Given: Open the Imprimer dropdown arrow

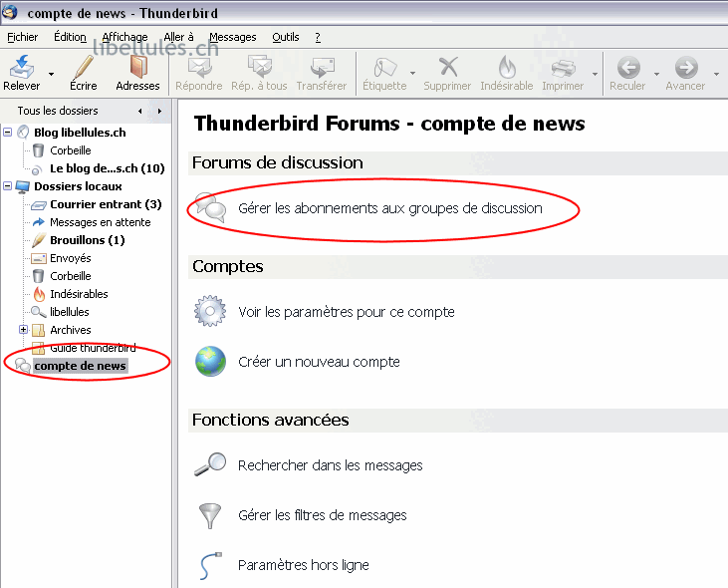Looking at the screenshot, I should pyautogui.click(x=595, y=74).
